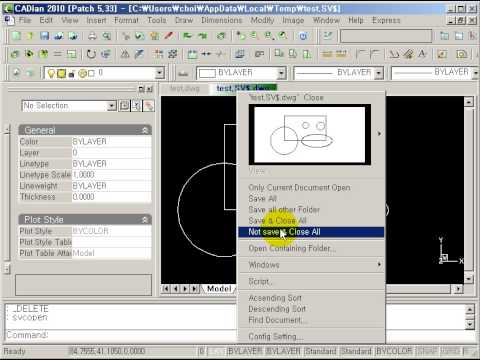480x360 pixels.
Task: Click the layer manager icon left of layer box
Action: 16,72
